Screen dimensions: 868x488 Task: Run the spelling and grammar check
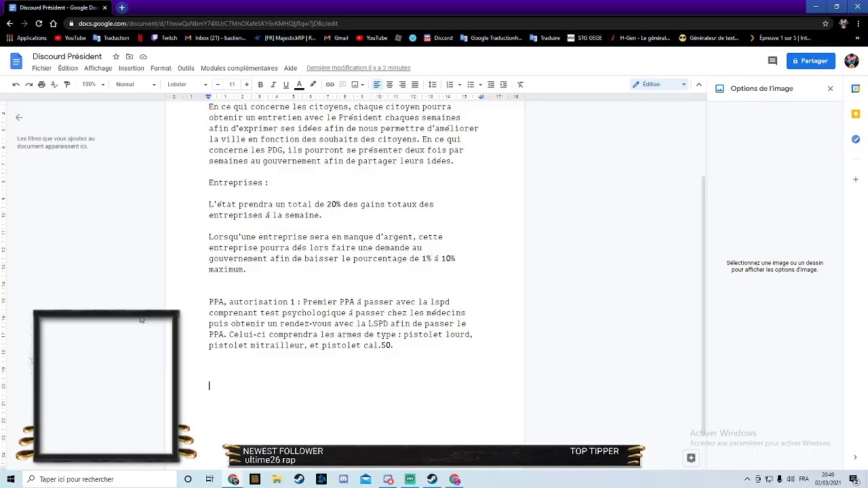pos(54,85)
